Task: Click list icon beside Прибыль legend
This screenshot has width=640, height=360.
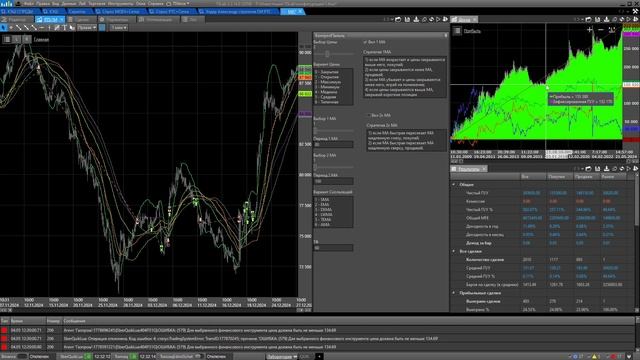Action: pos(457,31)
